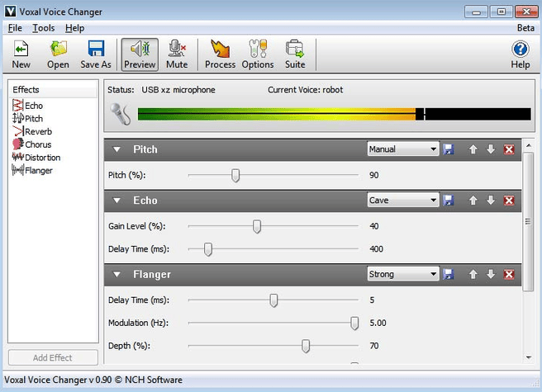The image size is (542, 392).
Task: Click the microphone level meter
Action: coord(334,114)
